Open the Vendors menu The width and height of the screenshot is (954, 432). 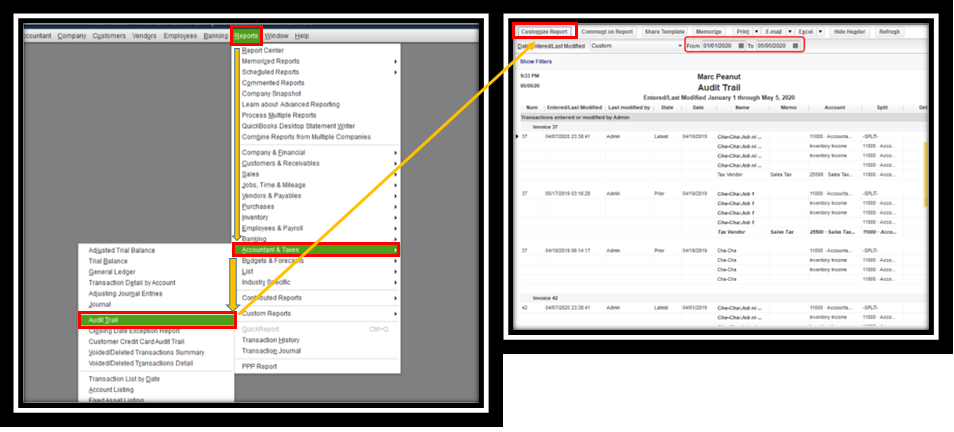[144, 36]
